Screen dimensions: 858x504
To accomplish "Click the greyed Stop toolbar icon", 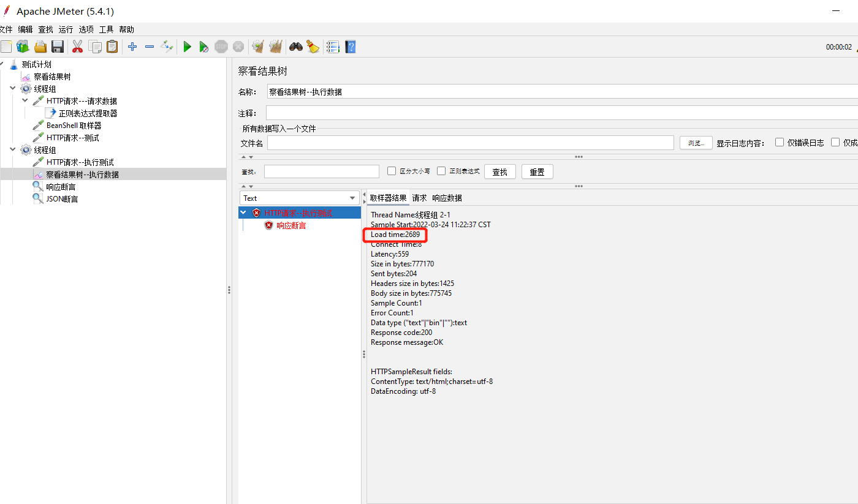I will click(x=221, y=47).
